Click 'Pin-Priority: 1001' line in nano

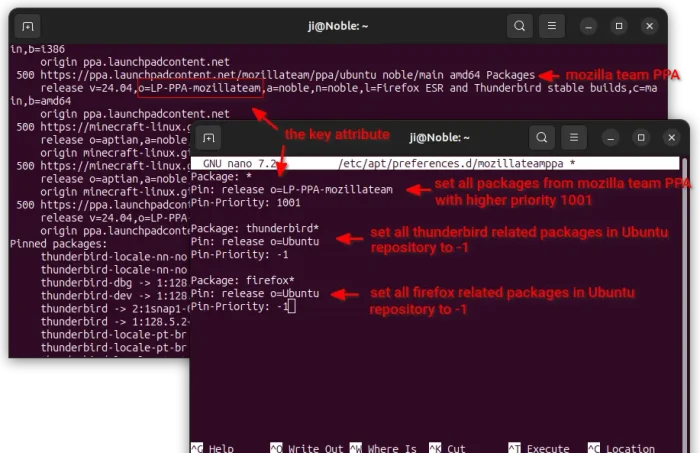(246, 203)
